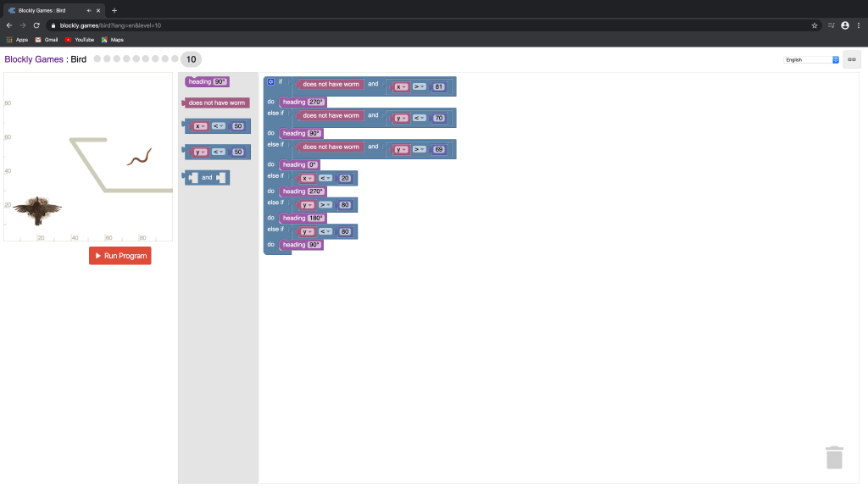The image size is (868, 488).
Task: Click the Chrome profile avatar icon
Action: [x=845, y=25]
